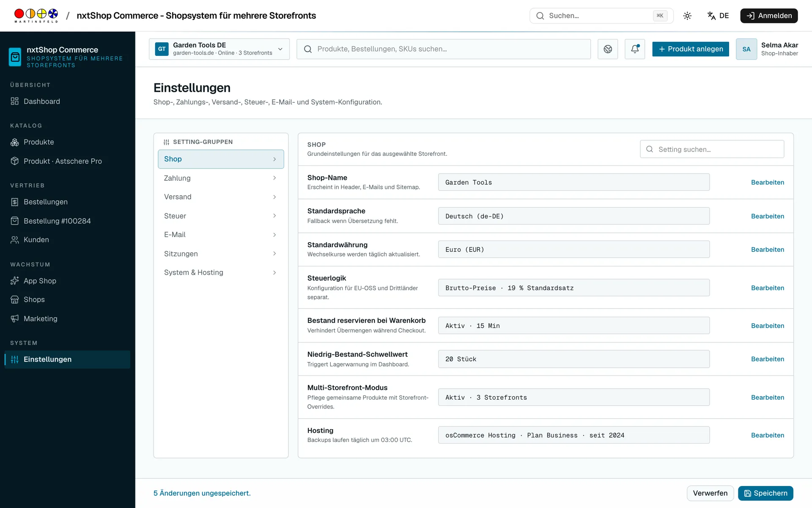Open Produkte in the sidebar
The width and height of the screenshot is (812, 508).
point(68,142)
